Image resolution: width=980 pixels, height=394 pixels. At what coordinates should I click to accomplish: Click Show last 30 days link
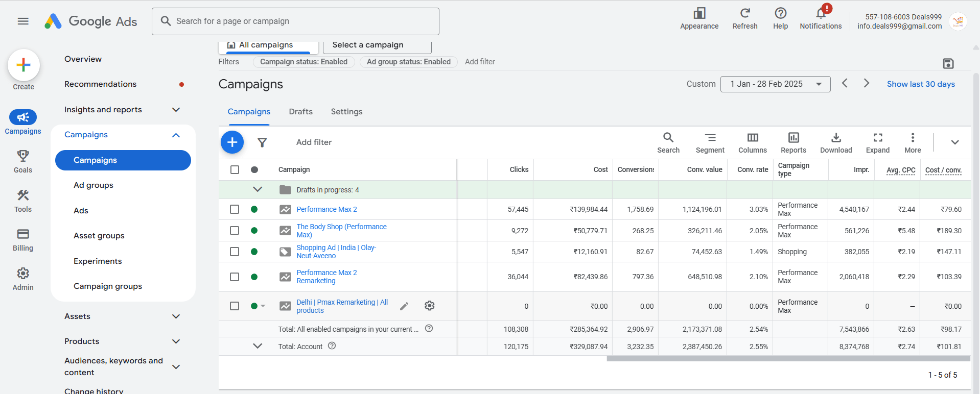920,84
